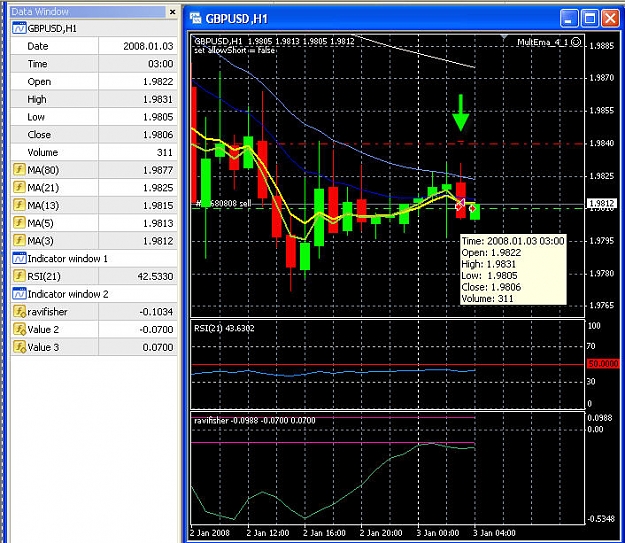Select the Date row value 2008.01.03
This screenshot has height=543, width=625.
point(148,46)
